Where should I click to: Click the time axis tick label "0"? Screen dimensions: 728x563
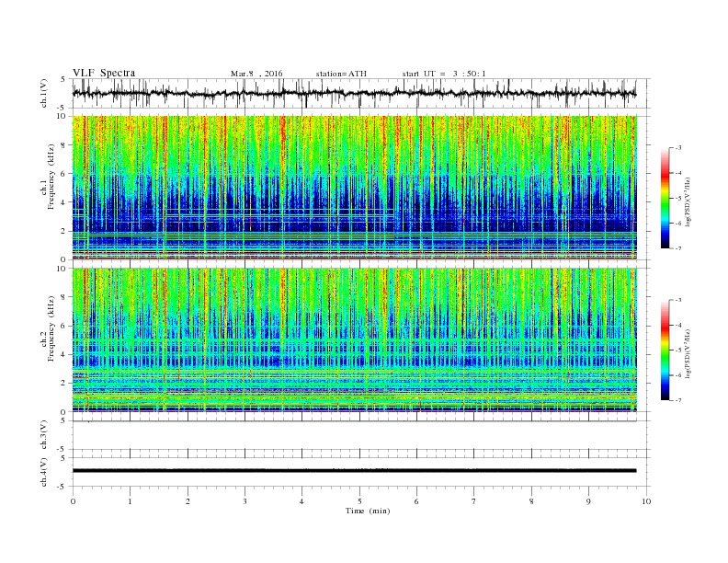(73, 501)
